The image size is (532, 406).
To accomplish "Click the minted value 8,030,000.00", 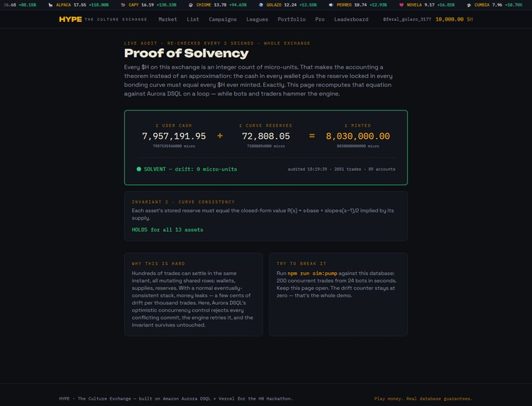I will tap(358, 136).
